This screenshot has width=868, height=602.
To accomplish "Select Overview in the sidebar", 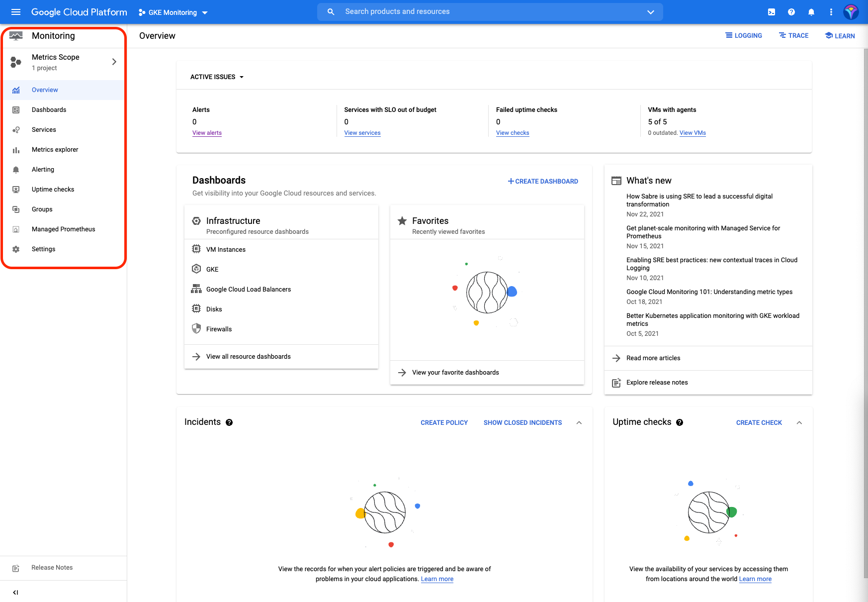I will pos(64,90).
